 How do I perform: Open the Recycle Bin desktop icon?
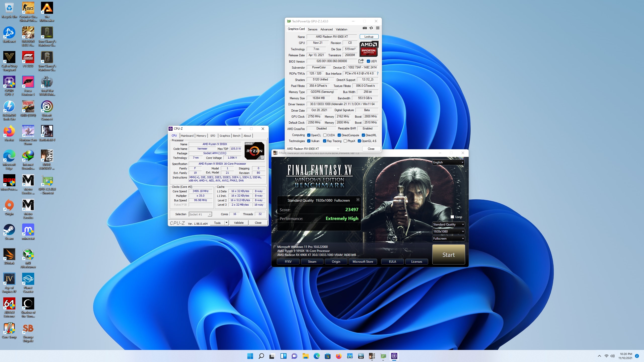click(9, 11)
